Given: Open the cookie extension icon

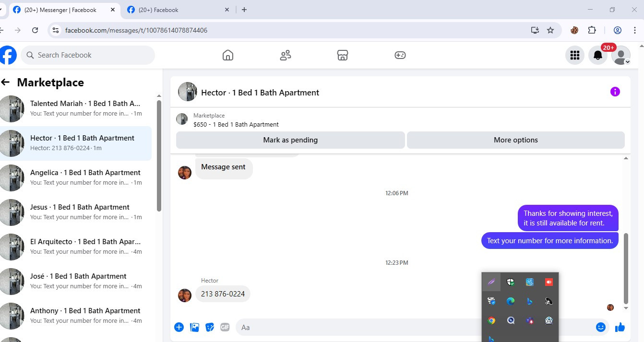Looking at the screenshot, I should [x=574, y=30].
